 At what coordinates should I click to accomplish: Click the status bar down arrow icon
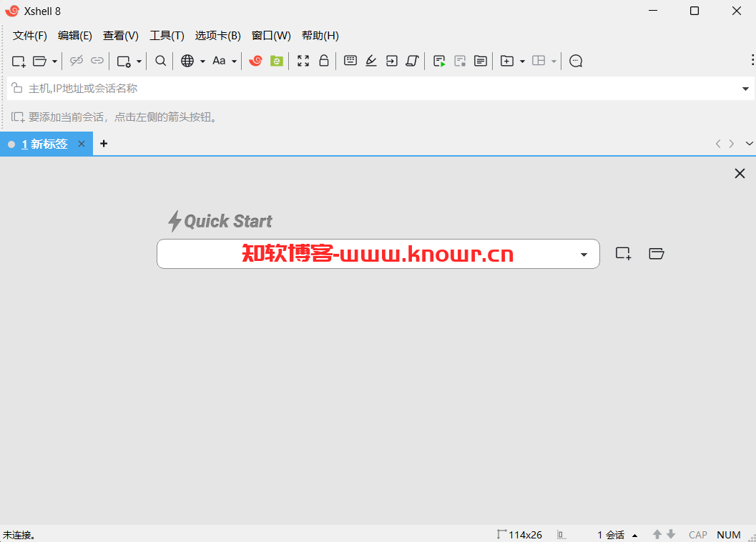(x=671, y=534)
